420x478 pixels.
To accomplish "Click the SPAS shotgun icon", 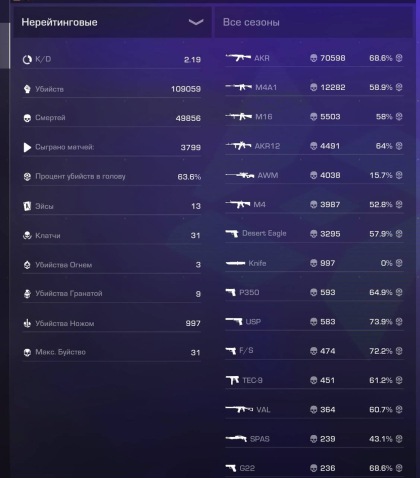I will 236,439.
